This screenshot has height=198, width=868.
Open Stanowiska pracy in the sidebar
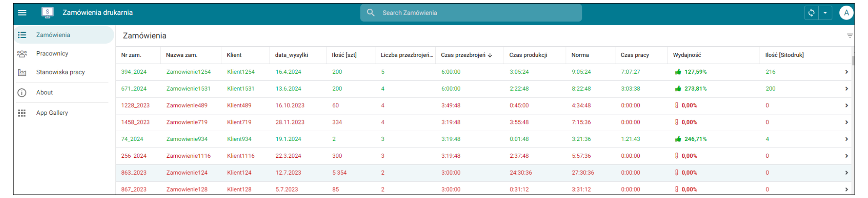(x=61, y=72)
